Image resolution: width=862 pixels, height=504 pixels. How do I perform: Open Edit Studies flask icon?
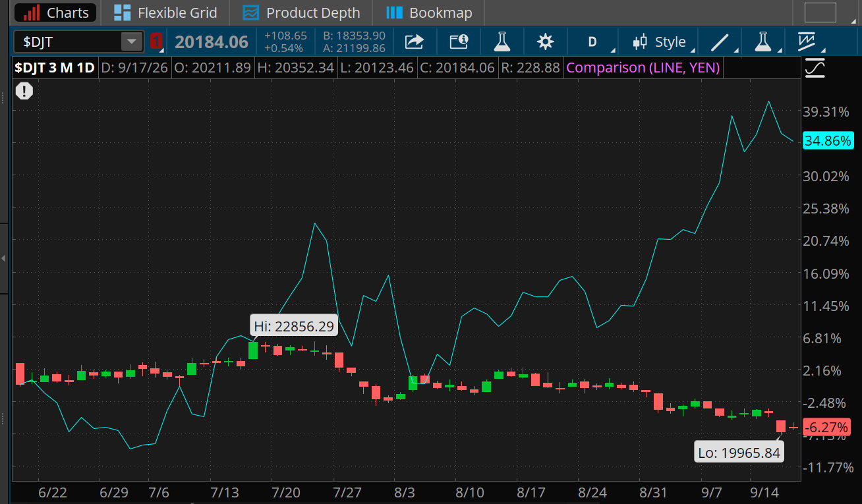pyautogui.click(x=502, y=42)
